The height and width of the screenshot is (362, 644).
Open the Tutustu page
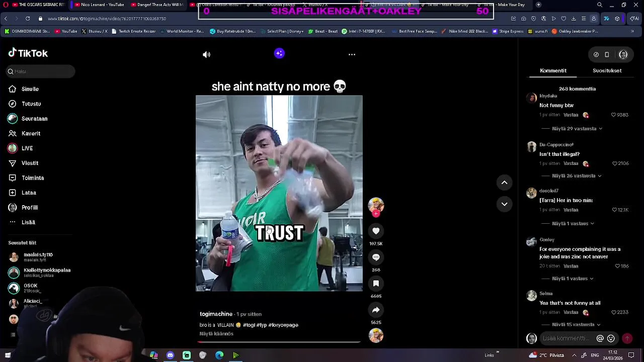[x=25, y=104]
